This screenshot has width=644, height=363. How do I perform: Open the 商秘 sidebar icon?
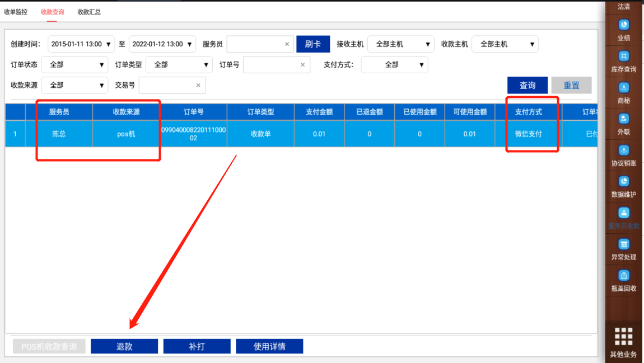click(623, 87)
